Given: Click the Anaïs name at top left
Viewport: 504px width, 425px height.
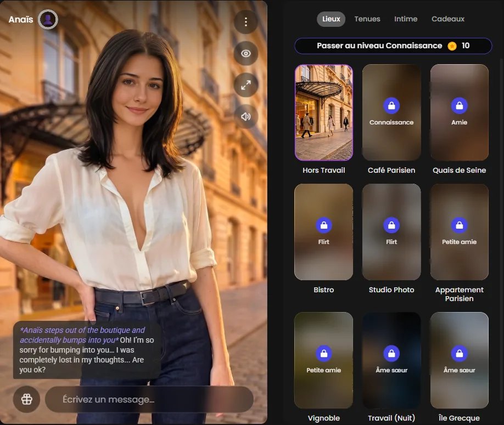Looking at the screenshot, I should click(21, 20).
